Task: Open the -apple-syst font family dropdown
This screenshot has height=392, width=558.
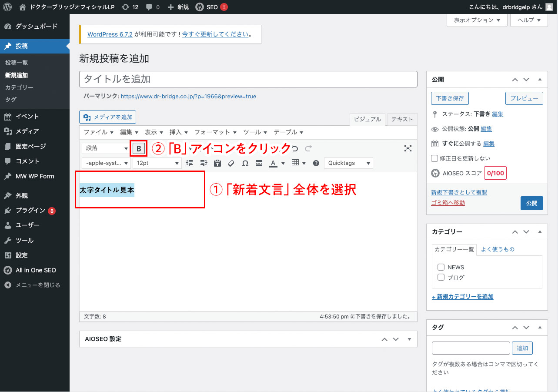Action: (106, 163)
